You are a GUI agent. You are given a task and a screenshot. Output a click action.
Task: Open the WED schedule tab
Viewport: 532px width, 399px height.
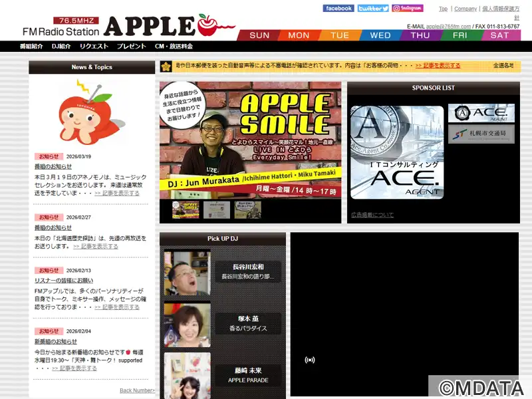point(380,35)
